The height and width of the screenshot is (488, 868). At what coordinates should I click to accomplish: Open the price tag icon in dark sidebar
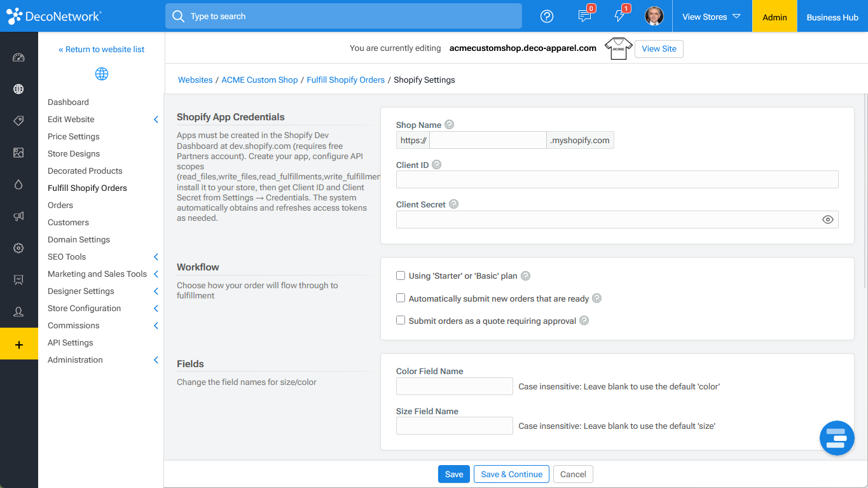point(18,121)
